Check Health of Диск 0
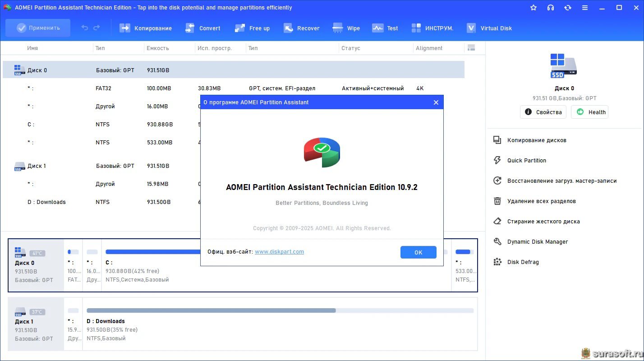 pyautogui.click(x=589, y=112)
